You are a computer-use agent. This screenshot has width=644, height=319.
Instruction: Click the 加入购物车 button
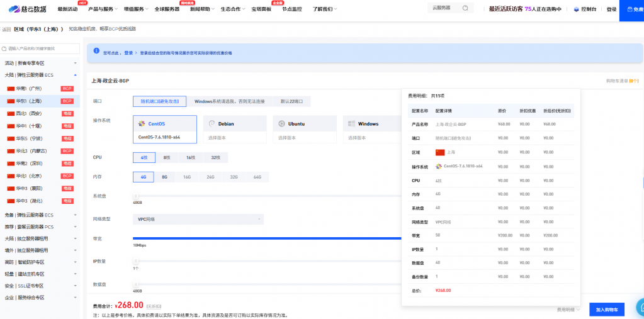(x=607, y=310)
